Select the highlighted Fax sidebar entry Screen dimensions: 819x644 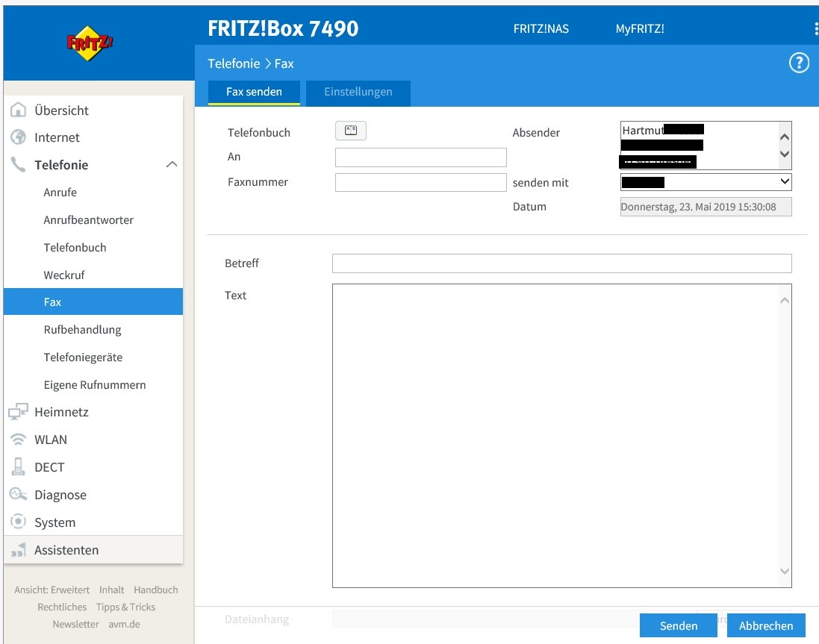click(93, 301)
